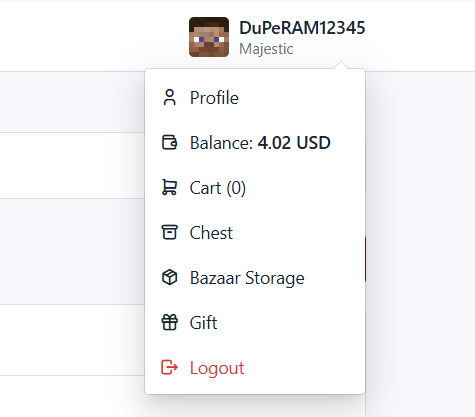
Task: Click the Bazaar Storage cube icon
Action: tap(169, 277)
